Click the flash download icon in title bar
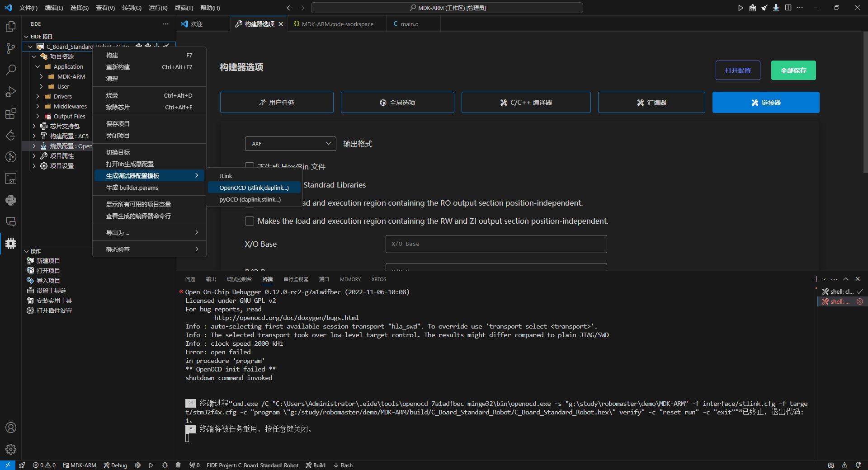This screenshot has width=868, height=470. tap(776, 8)
